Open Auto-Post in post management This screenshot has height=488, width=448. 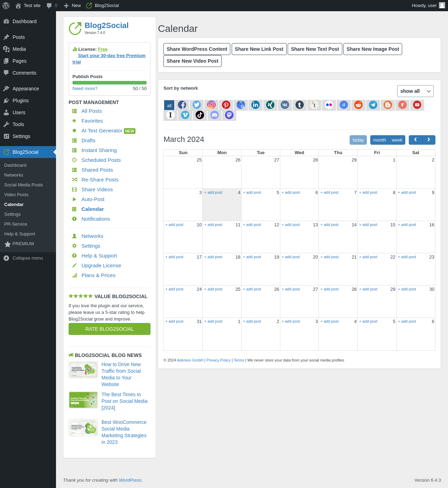[x=93, y=199]
